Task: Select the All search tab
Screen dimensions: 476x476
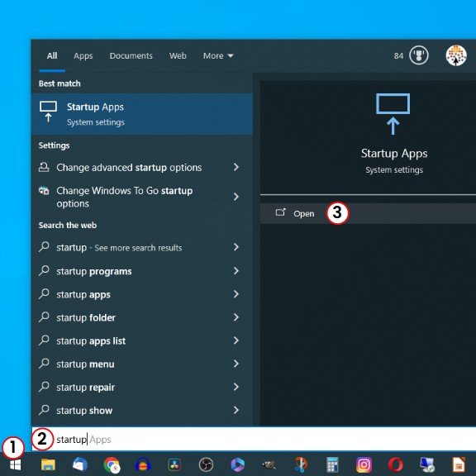Action: pyautogui.click(x=52, y=56)
